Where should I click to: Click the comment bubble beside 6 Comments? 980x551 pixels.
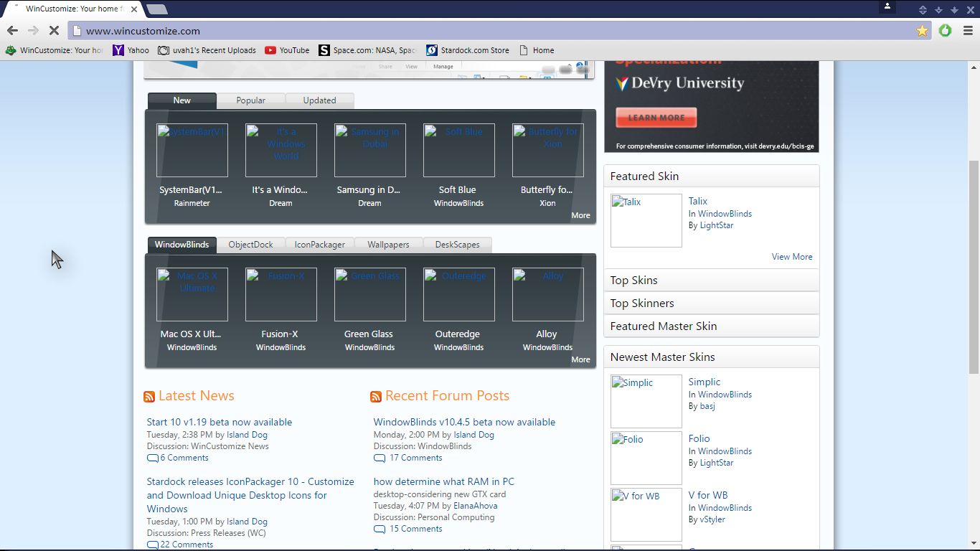tap(152, 458)
